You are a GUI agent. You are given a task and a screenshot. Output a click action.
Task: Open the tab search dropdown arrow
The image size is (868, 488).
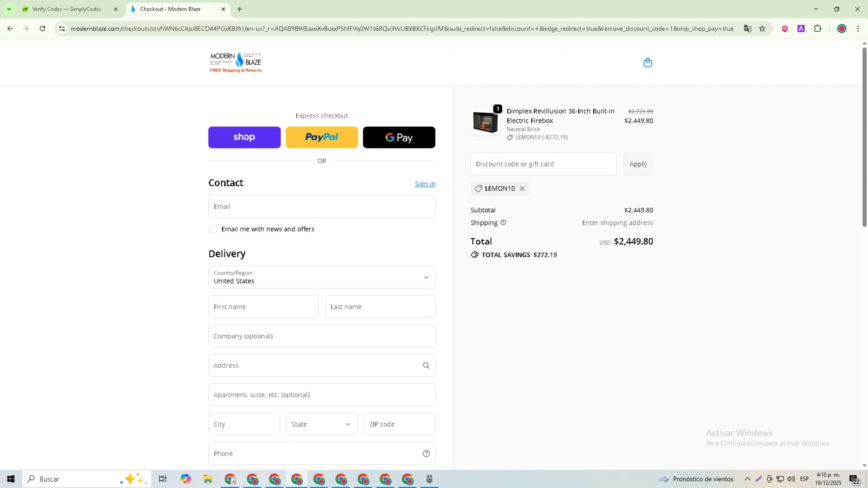[x=9, y=9]
